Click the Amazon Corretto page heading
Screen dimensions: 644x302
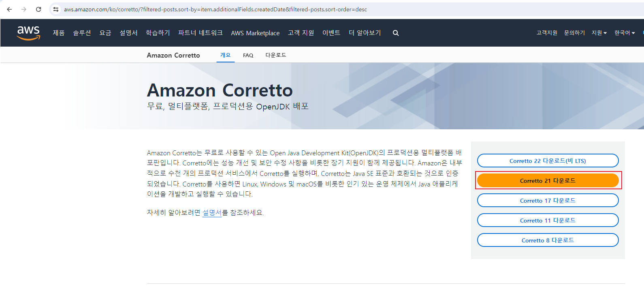point(220,90)
